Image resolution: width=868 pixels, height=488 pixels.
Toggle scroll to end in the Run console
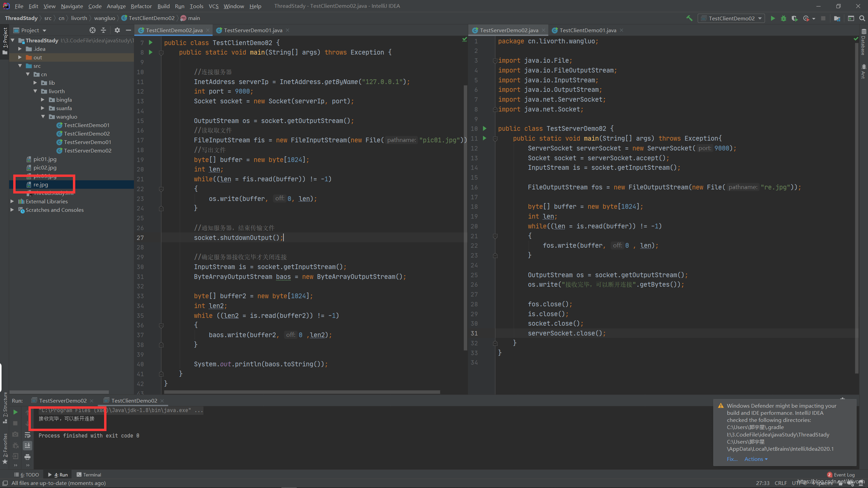click(x=27, y=445)
